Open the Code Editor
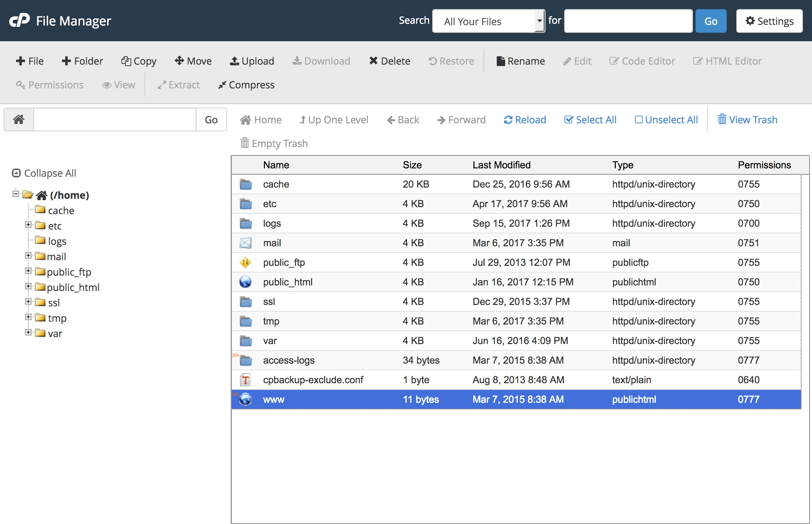 [642, 61]
